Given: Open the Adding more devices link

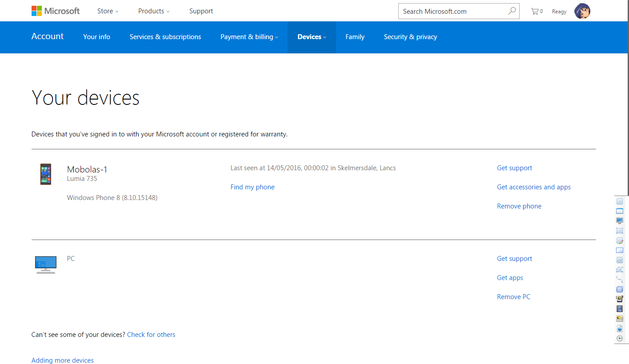Looking at the screenshot, I should click(63, 360).
